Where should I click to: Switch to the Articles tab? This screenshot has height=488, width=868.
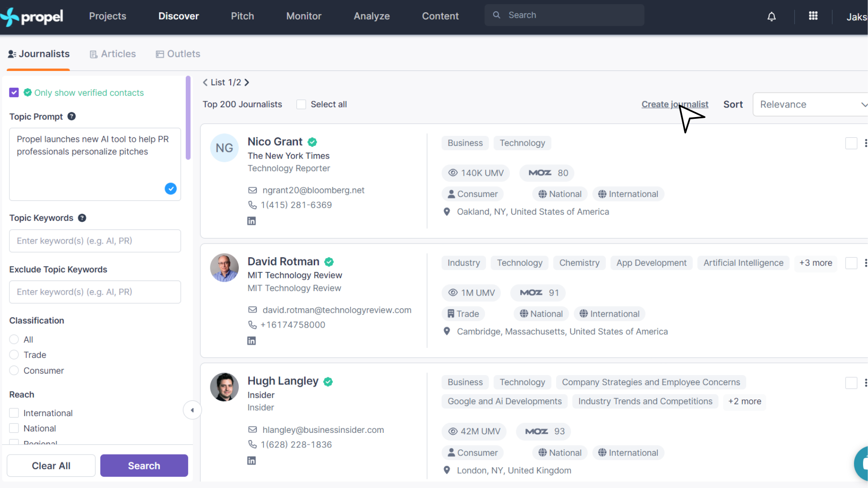113,54
